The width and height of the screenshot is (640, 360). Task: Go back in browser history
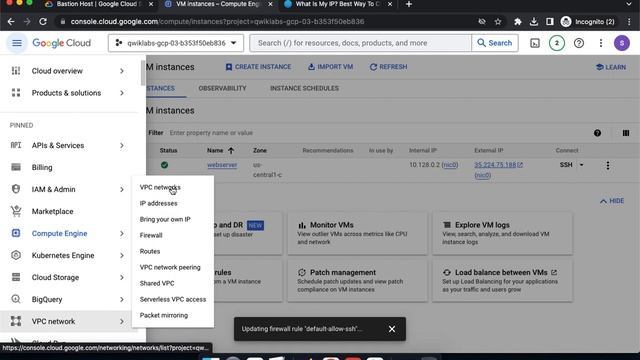pos(11,22)
